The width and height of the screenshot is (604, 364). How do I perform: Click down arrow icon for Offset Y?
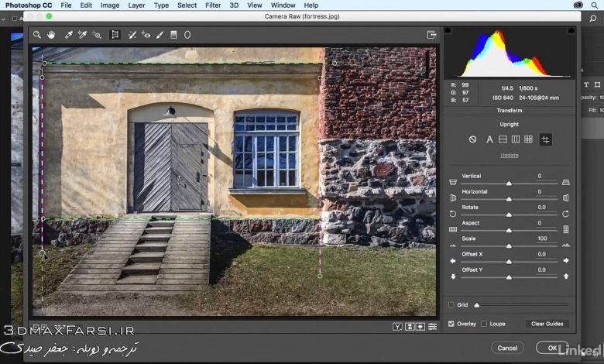point(453,276)
